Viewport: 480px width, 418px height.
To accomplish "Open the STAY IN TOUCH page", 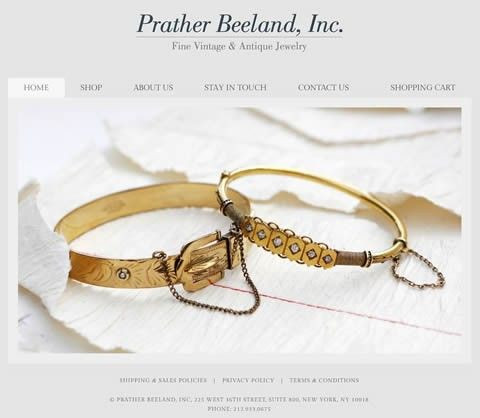I will tap(235, 88).
